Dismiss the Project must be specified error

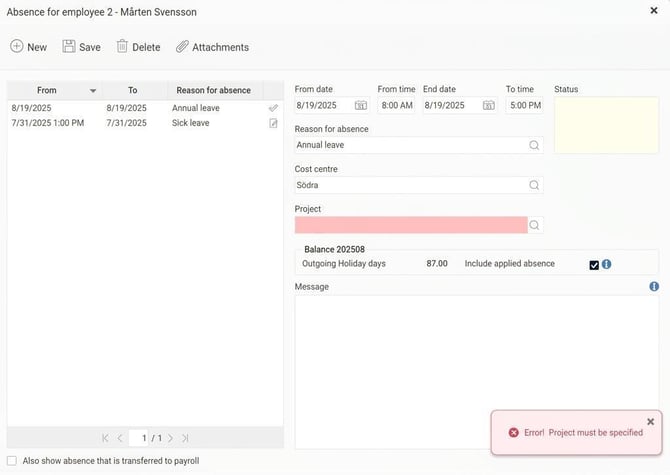(x=650, y=422)
